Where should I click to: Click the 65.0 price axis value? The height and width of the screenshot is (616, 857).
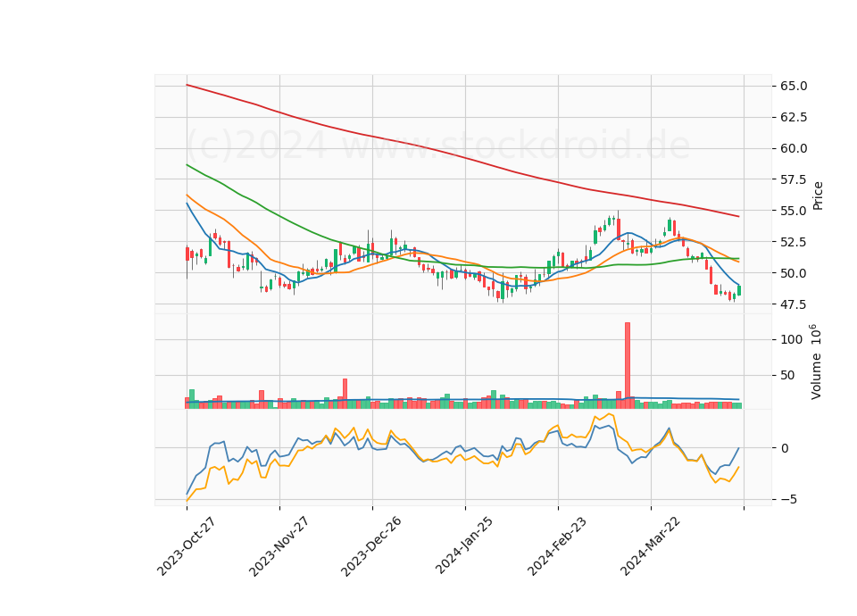coord(794,87)
